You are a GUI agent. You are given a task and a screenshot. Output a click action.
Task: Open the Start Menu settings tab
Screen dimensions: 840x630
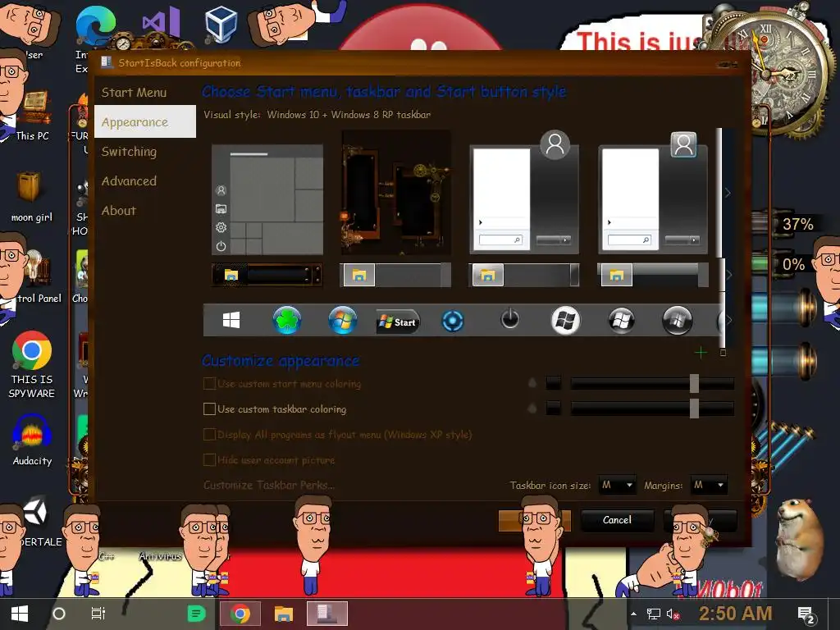[134, 93]
